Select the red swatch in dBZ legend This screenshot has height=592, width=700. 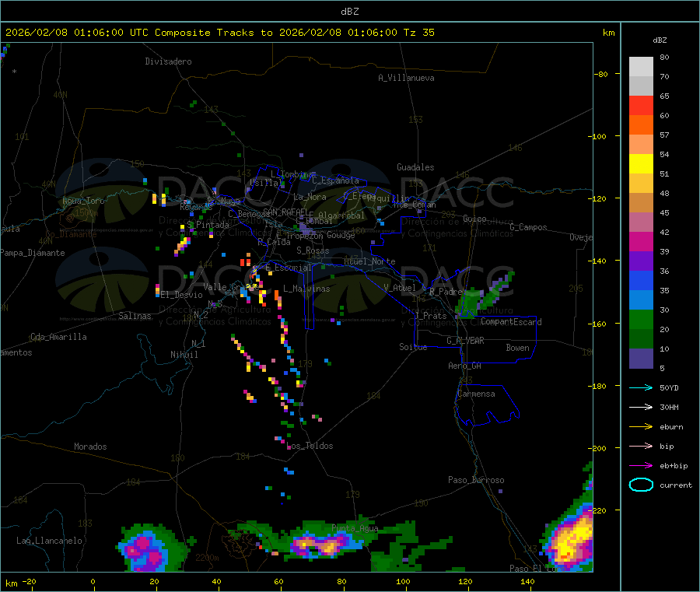pyautogui.click(x=641, y=105)
